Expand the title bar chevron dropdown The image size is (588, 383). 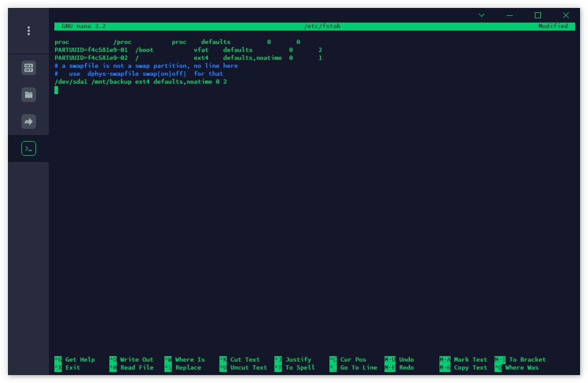(x=482, y=15)
